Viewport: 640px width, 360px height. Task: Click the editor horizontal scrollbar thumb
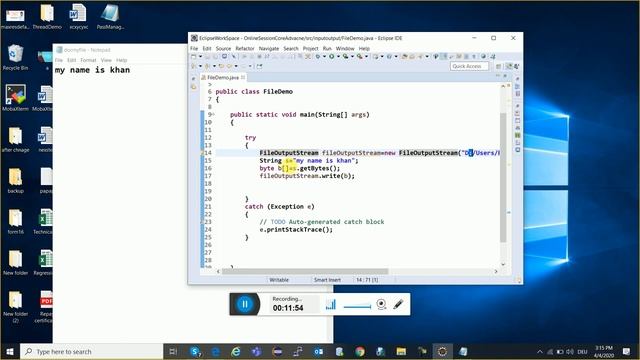click(x=305, y=271)
